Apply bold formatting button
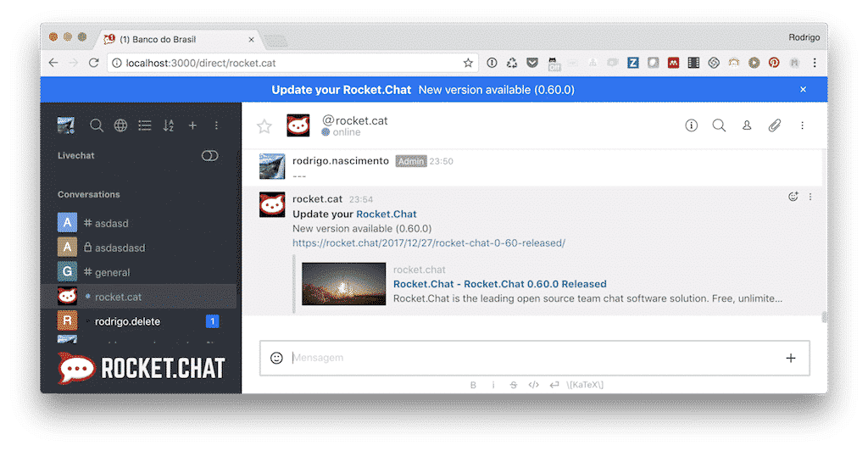 pyautogui.click(x=473, y=385)
